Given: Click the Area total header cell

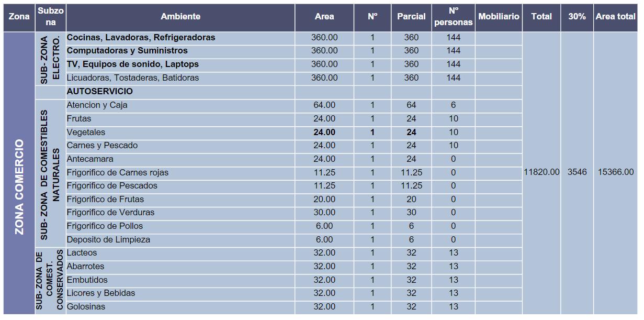Looking at the screenshot, I should 616,17.
